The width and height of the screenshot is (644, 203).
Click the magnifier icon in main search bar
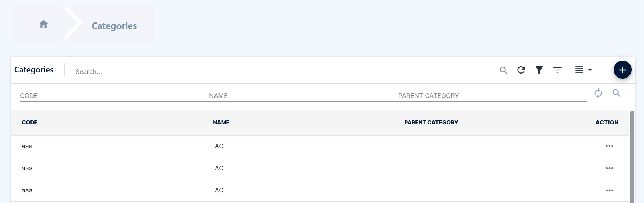click(504, 70)
